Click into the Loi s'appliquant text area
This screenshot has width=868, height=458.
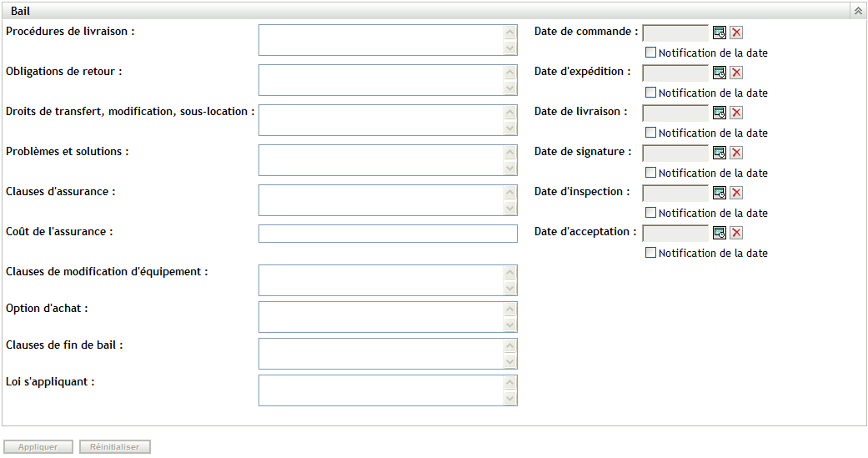(382, 390)
